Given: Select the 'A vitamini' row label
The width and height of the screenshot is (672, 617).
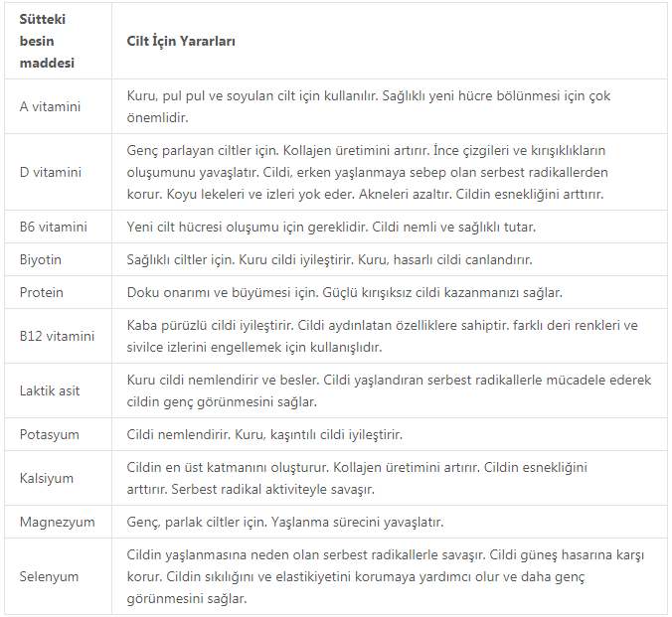Looking at the screenshot, I should tap(50, 106).
